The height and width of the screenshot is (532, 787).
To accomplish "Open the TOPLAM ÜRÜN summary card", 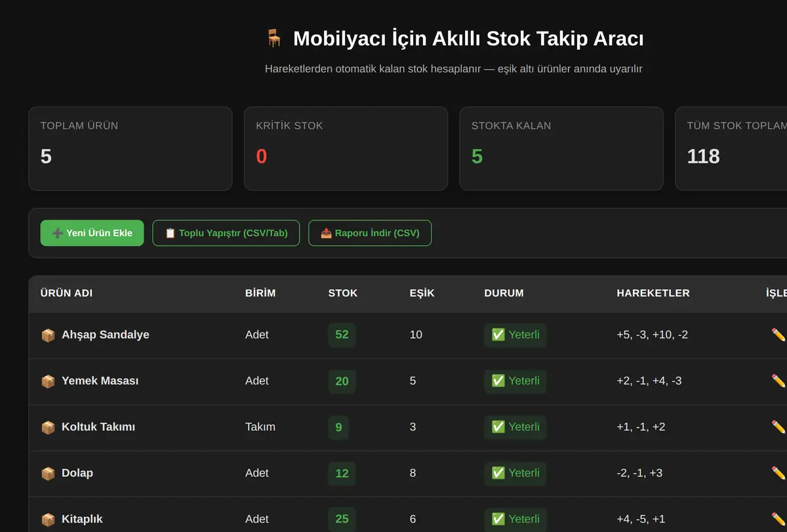I will point(131,149).
